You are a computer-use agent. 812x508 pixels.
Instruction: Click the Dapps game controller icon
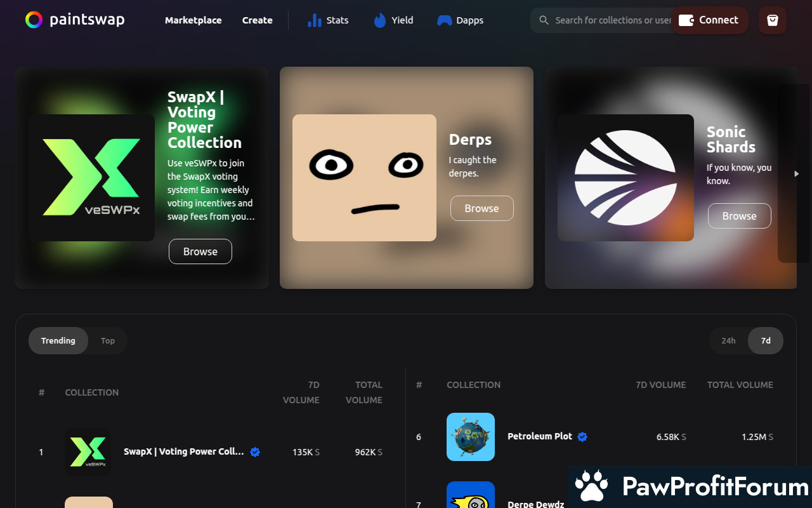444,20
